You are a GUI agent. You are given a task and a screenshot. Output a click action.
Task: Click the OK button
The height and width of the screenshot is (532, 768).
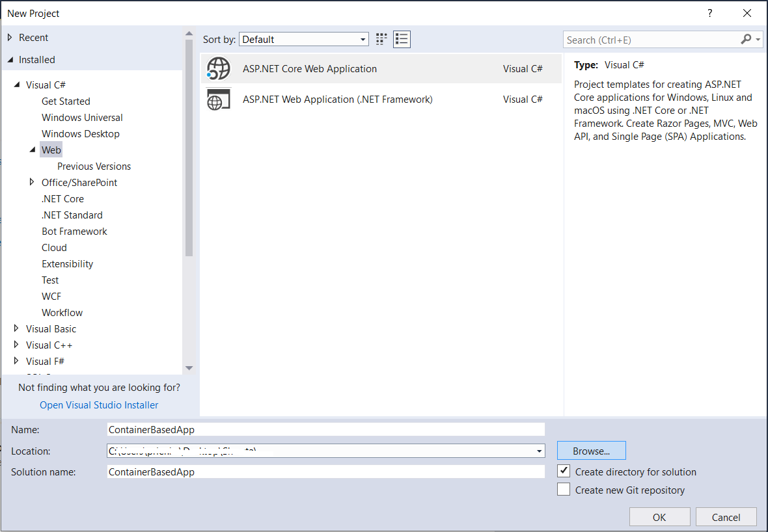[x=659, y=517]
